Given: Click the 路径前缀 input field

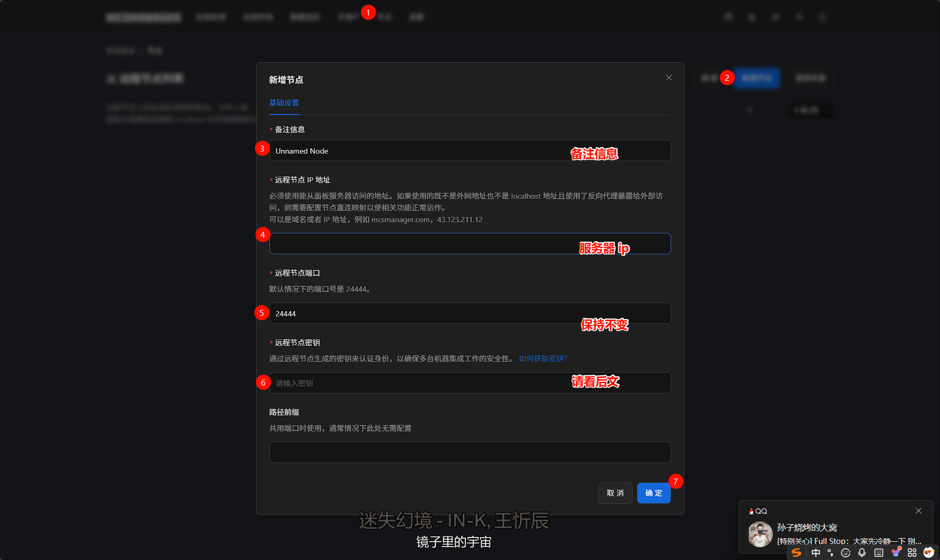Looking at the screenshot, I should pos(470,452).
